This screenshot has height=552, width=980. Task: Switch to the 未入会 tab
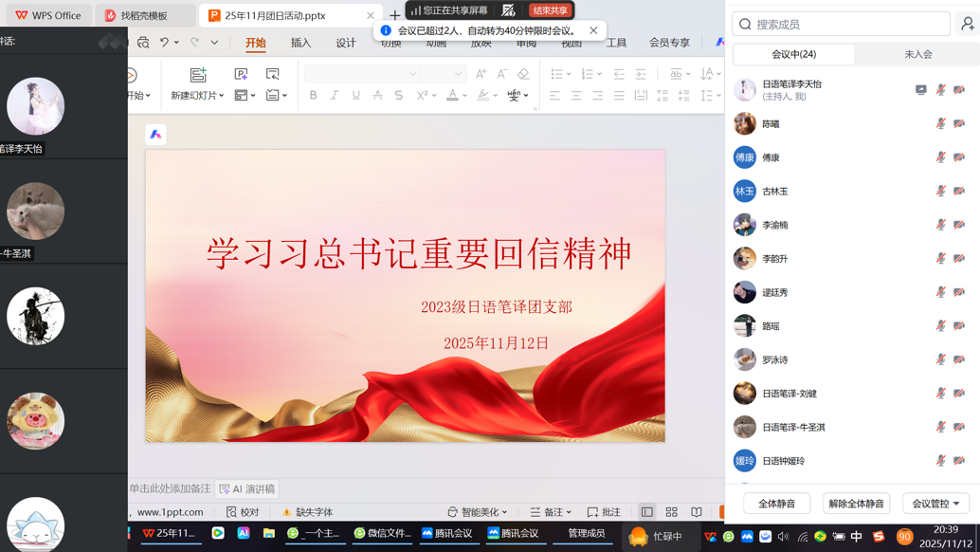917,54
